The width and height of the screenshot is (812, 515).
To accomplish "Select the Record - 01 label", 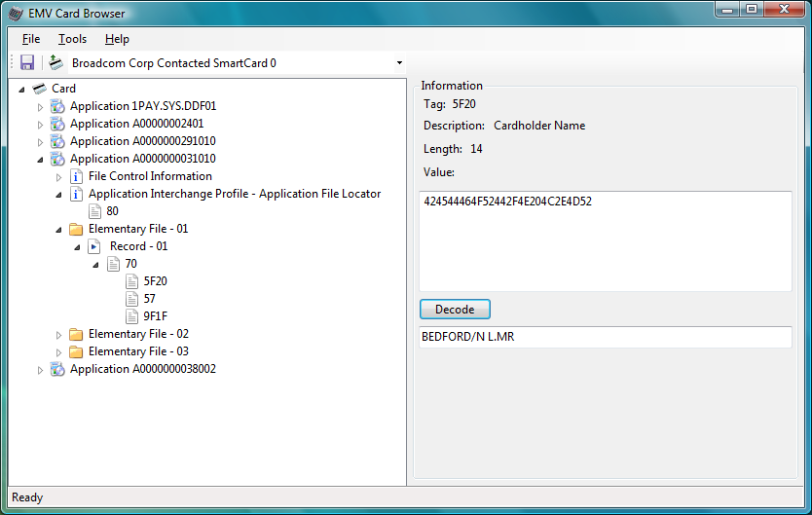I will (x=139, y=246).
